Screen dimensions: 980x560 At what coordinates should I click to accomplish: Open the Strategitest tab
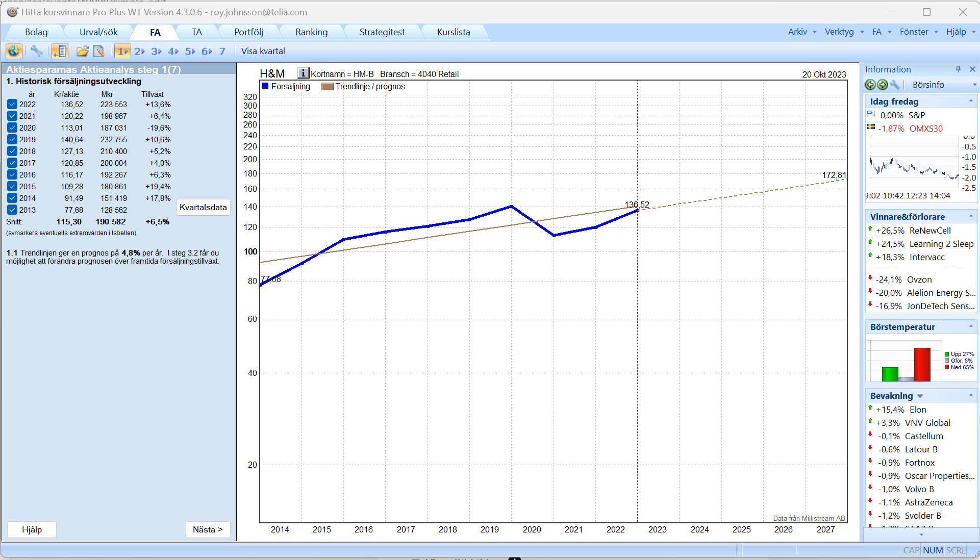click(382, 32)
